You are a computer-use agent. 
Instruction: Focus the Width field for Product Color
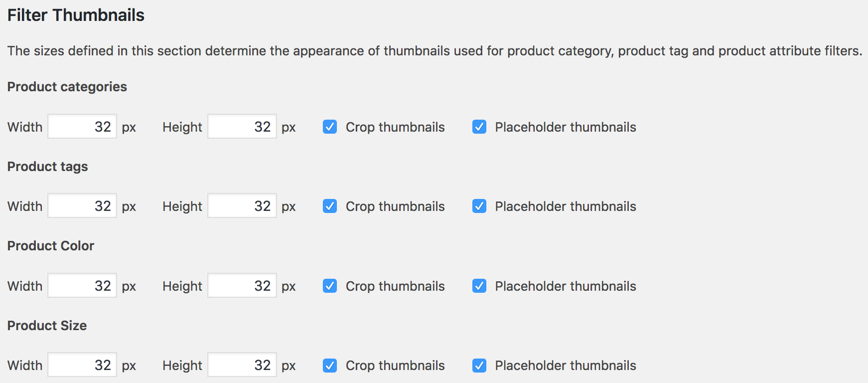point(82,285)
